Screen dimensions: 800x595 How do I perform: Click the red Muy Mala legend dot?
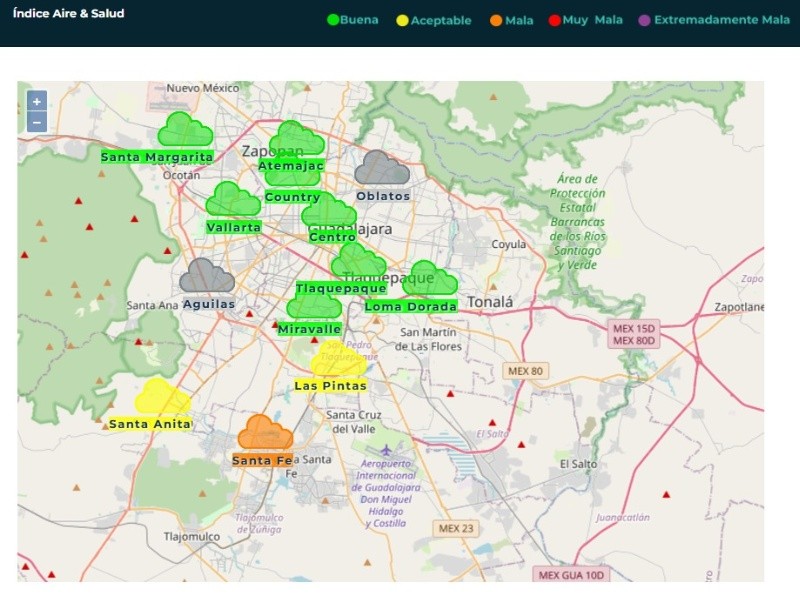(x=553, y=20)
